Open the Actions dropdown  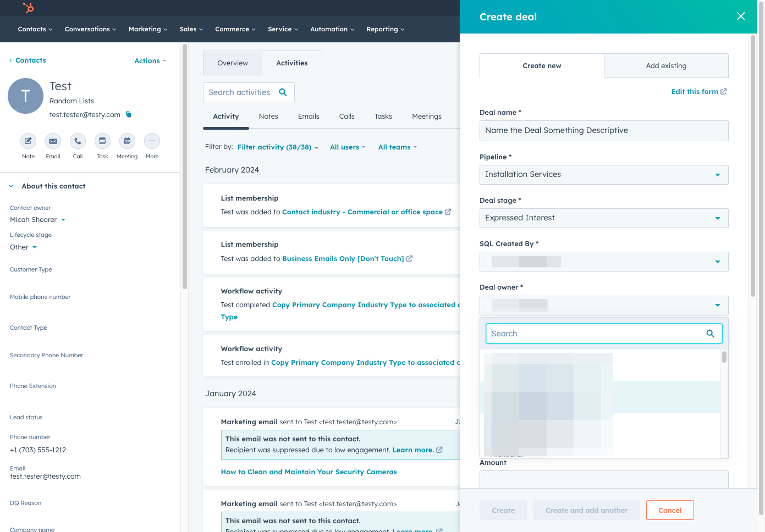pyautogui.click(x=150, y=61)
